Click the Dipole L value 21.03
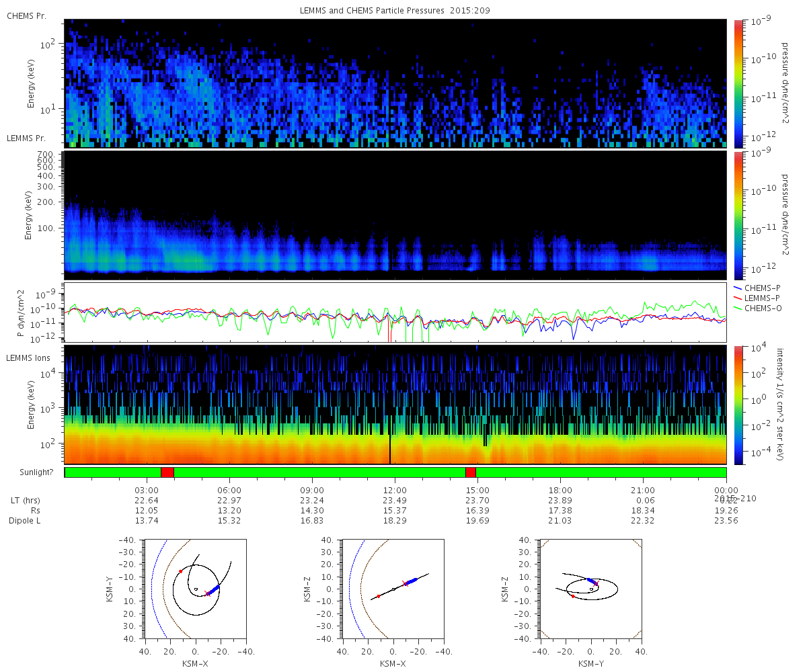This screenshot has width=807, height=672. point(560,521)
